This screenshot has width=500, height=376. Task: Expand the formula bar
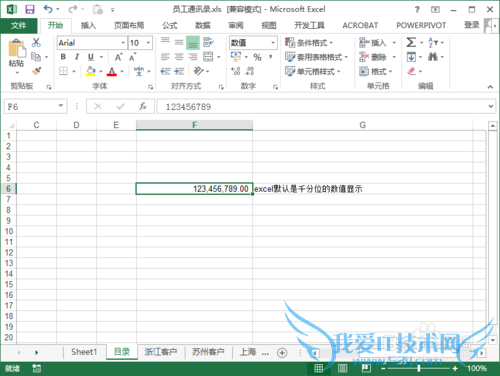click(x=491, y=106)
